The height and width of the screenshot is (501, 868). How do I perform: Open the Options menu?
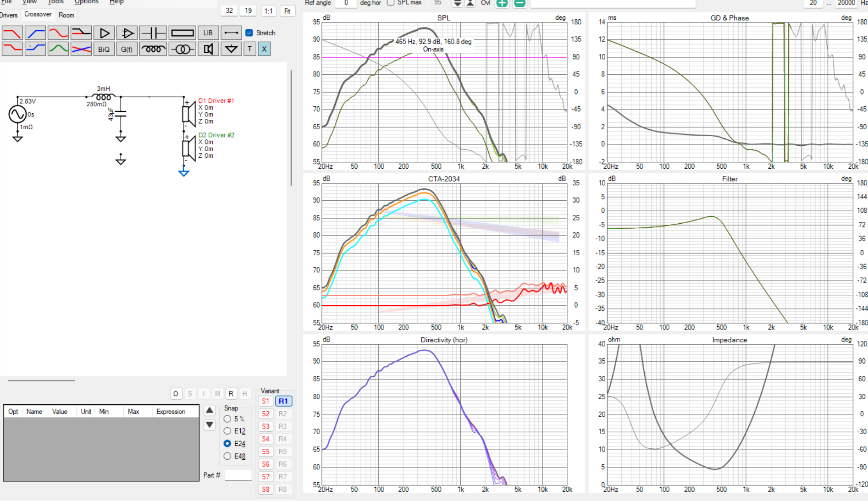tap(86, 2)
